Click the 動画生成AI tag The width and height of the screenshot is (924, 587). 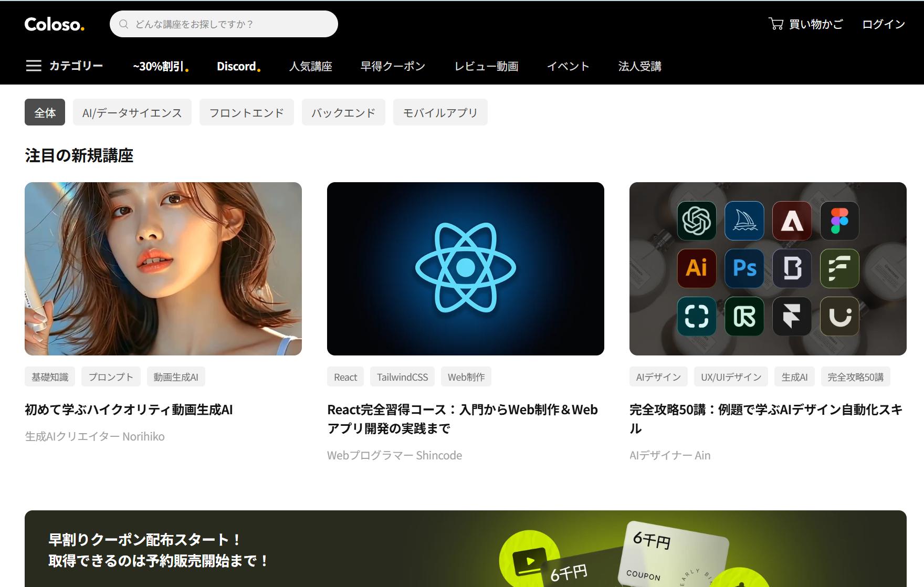tap(176, 377)
